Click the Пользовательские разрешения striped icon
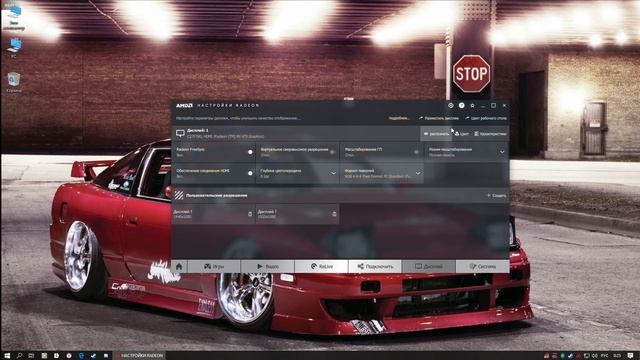The height and width of the screenshot is (360, 640). click(x=179, y=195)
